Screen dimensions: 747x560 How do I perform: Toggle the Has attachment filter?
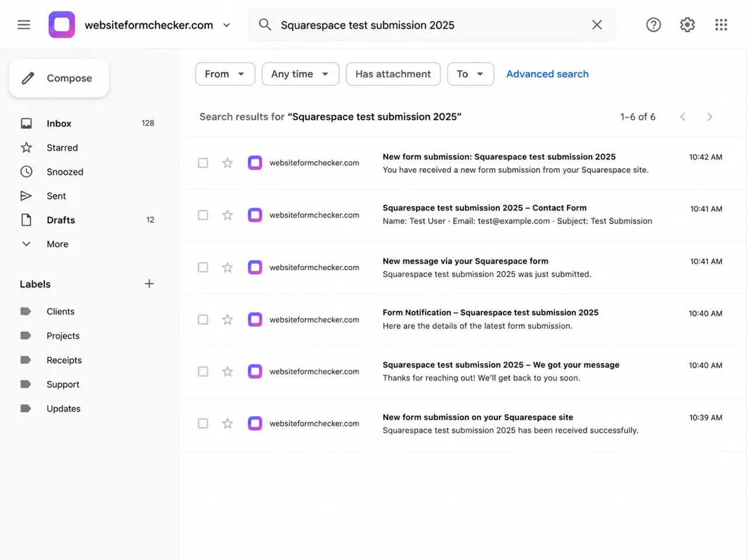393,74
